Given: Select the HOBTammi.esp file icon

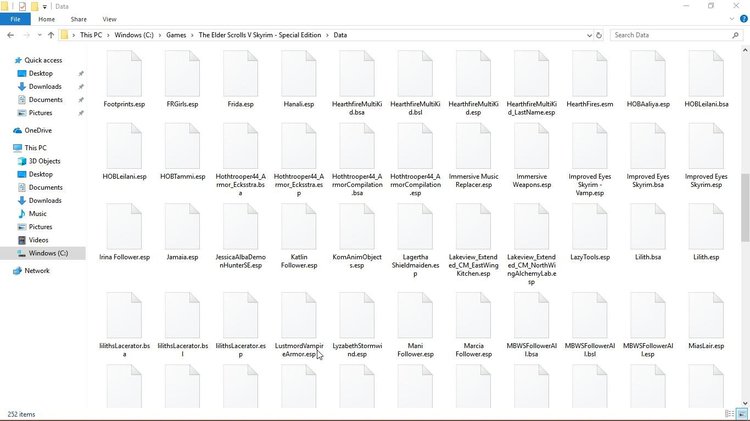Looking at the screenshot, I should tap(182, 146).
